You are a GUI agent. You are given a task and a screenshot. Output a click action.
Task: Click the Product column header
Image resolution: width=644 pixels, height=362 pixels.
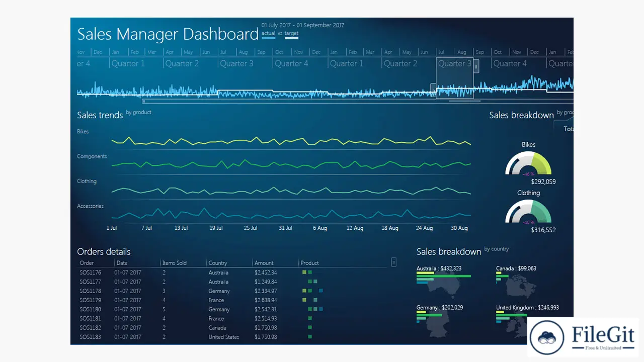[x=310, y=263]
